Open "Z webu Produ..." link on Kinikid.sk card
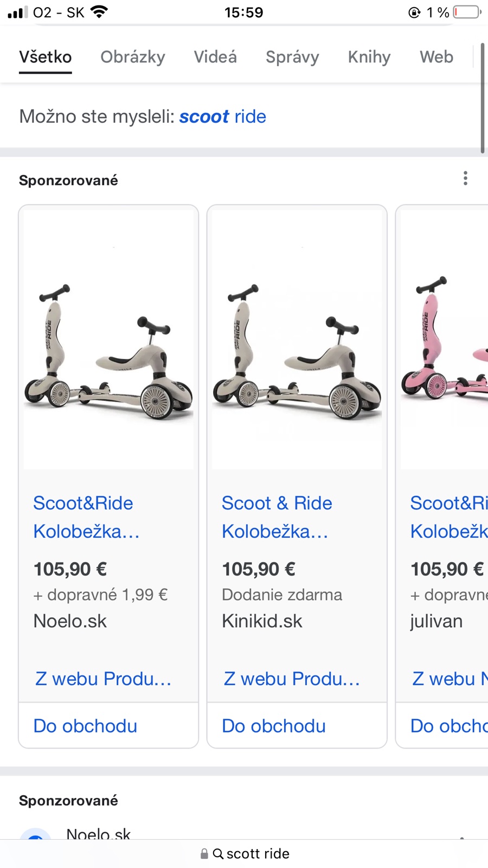488x868 pixels. click(292, 679)
